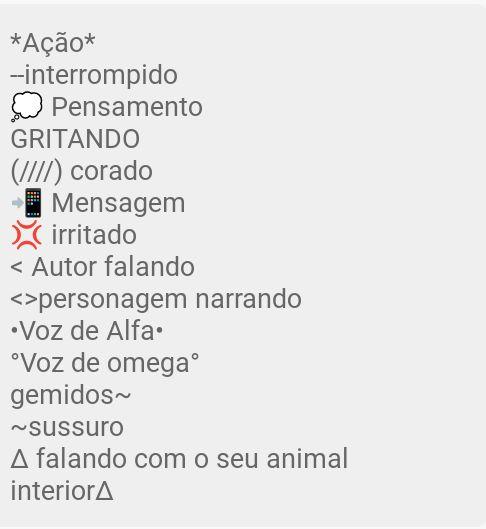Click the text Voz de Alfa
486x529 pixels.
87,331
